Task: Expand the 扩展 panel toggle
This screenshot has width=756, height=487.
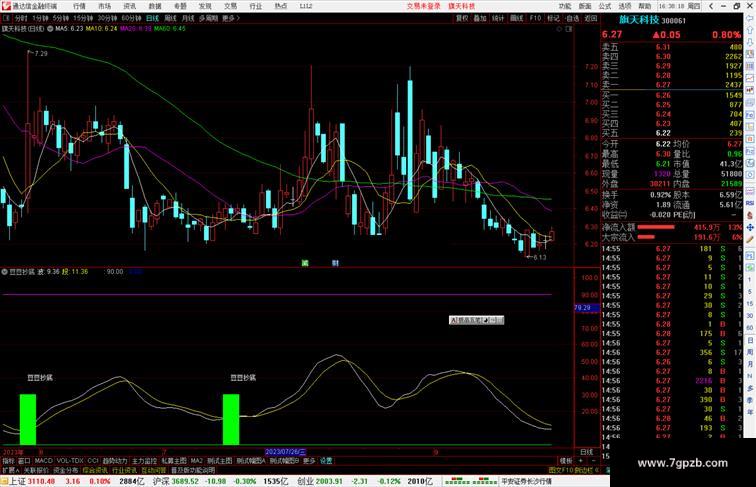Action: click(x=10, y=470)
